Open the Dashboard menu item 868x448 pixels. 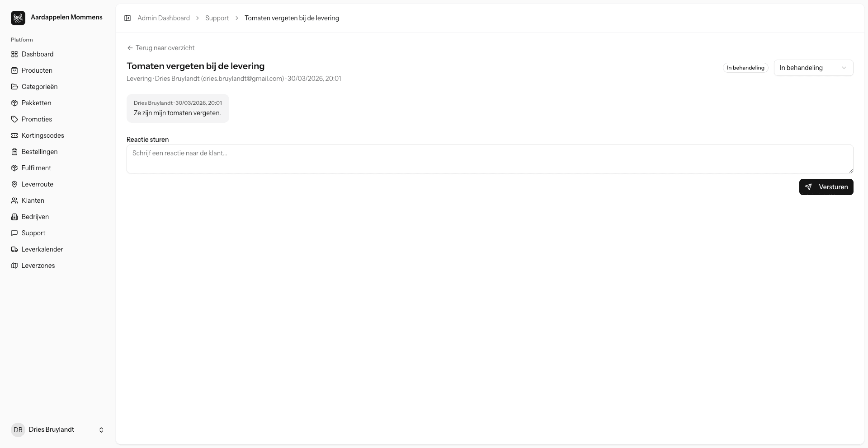coord(58,54)
